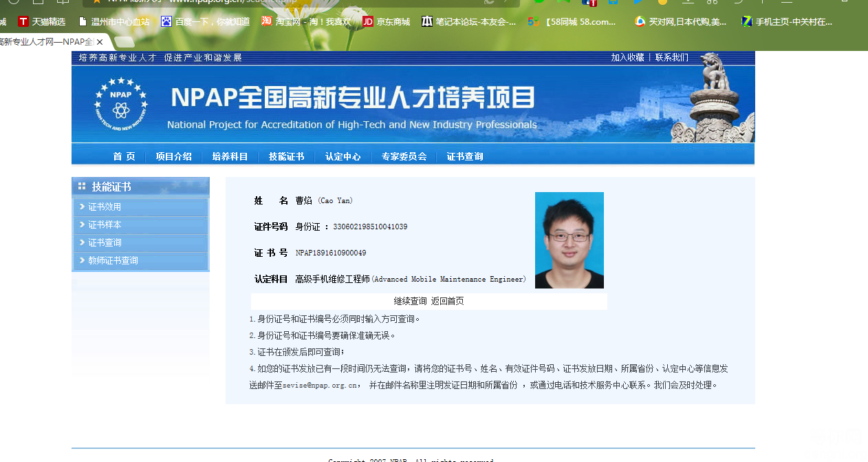Select 培养科目 in the navigation bar
868x462 pixels.
[x=230, y=156]
